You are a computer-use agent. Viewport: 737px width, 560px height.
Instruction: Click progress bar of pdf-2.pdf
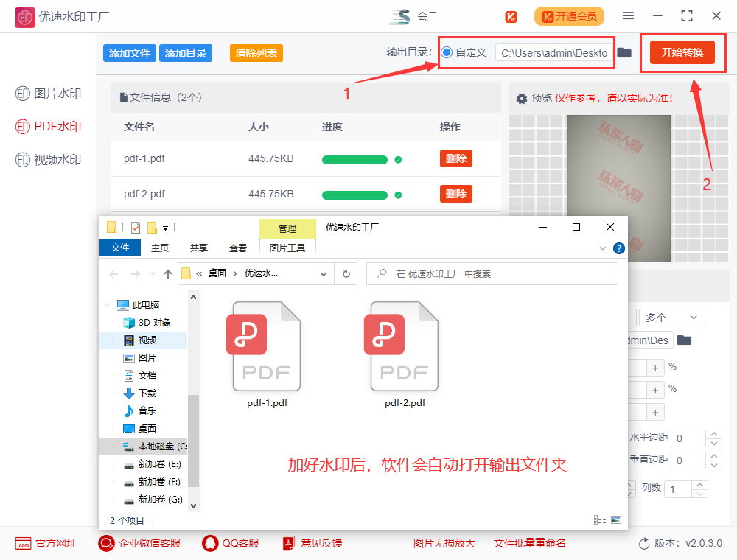(x=354, y=195)
